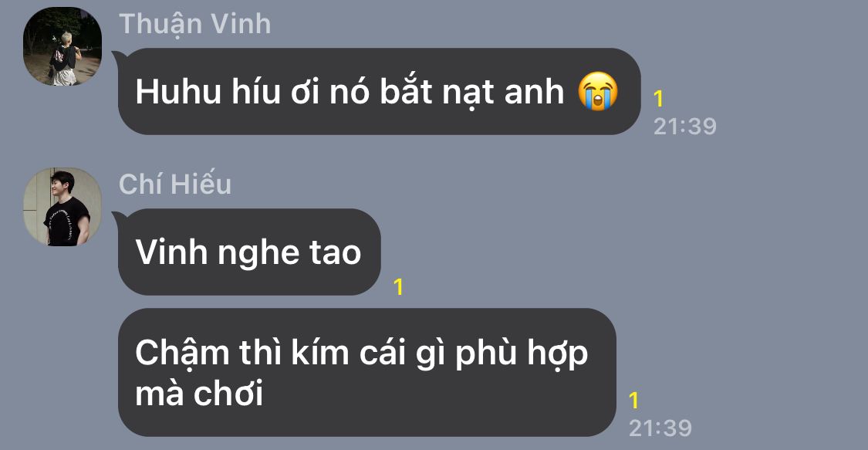Click the sender name Chí Hiếu
Viewport: 868px width, 450px height.
click(175, 183)
